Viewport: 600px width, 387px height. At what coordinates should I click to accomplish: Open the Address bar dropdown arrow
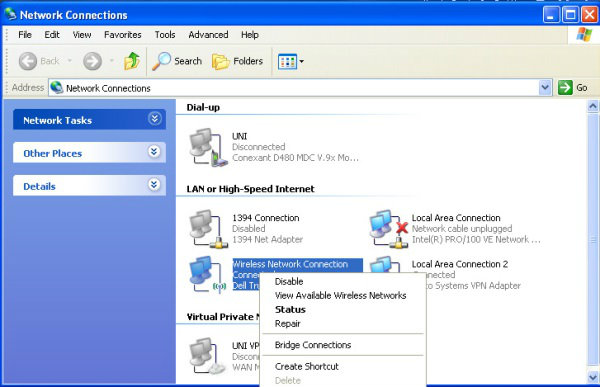(x=545, y=88)
